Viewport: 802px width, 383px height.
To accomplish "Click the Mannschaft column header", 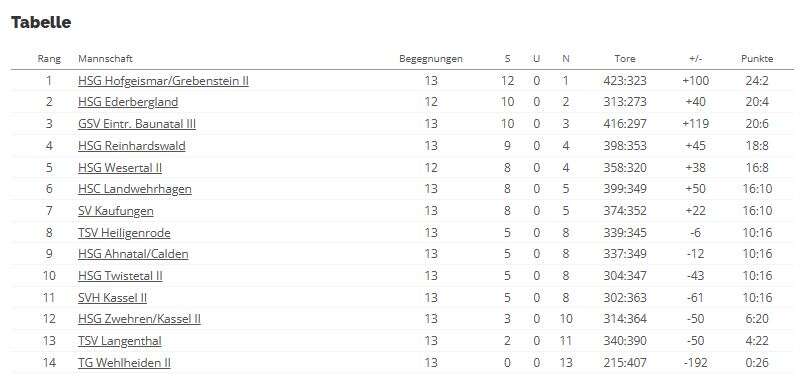I will tap(105, 59).
